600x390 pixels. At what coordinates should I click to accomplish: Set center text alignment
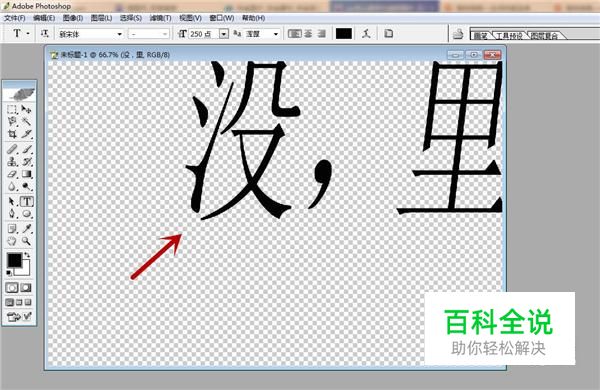pos(308,34)
